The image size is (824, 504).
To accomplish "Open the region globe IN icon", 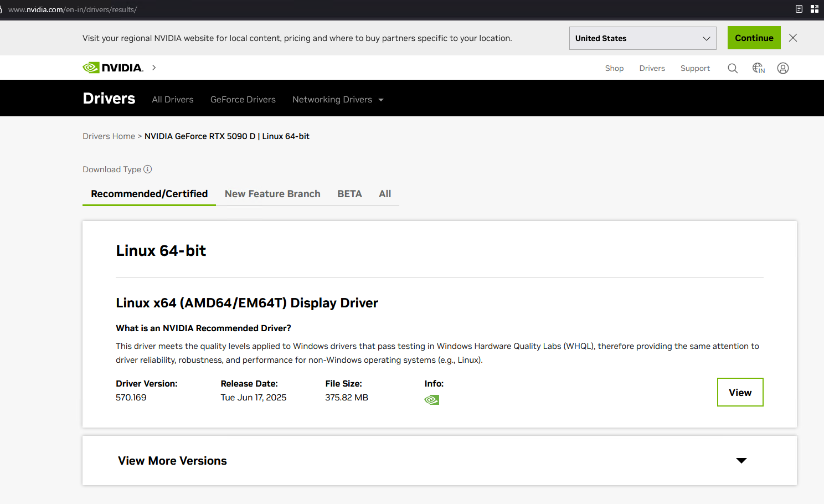I will pyautogui.click(x=759, y=68).
